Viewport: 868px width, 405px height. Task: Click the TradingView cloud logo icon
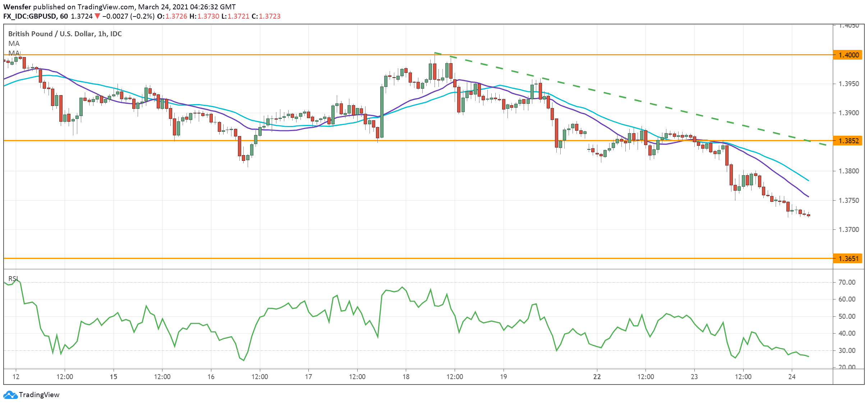coord(10,395)
